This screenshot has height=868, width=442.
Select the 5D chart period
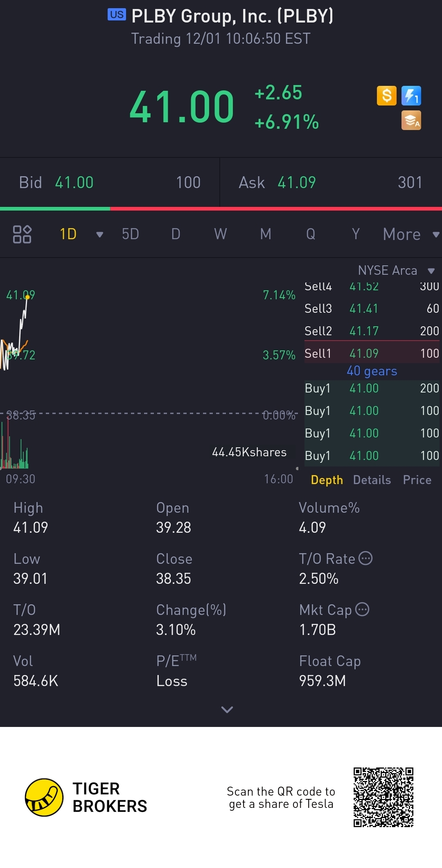coord(130,234)
